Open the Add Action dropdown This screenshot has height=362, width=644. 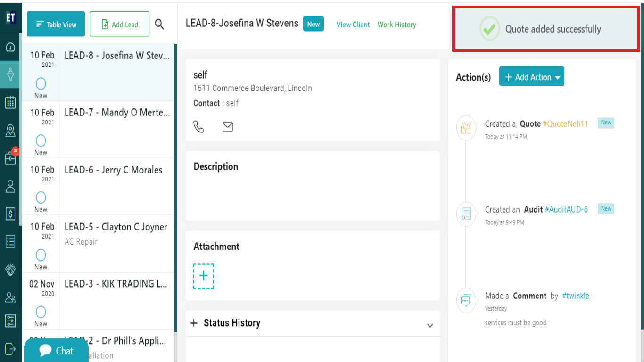pos(532,77)
